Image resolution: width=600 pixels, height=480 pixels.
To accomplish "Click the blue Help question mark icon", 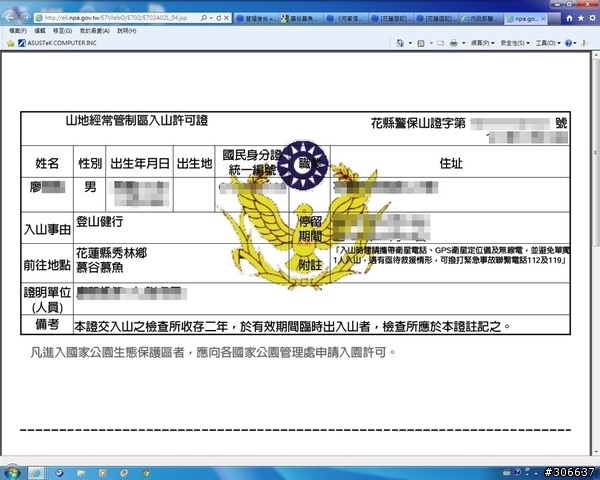I will click(x=568, y=43).
